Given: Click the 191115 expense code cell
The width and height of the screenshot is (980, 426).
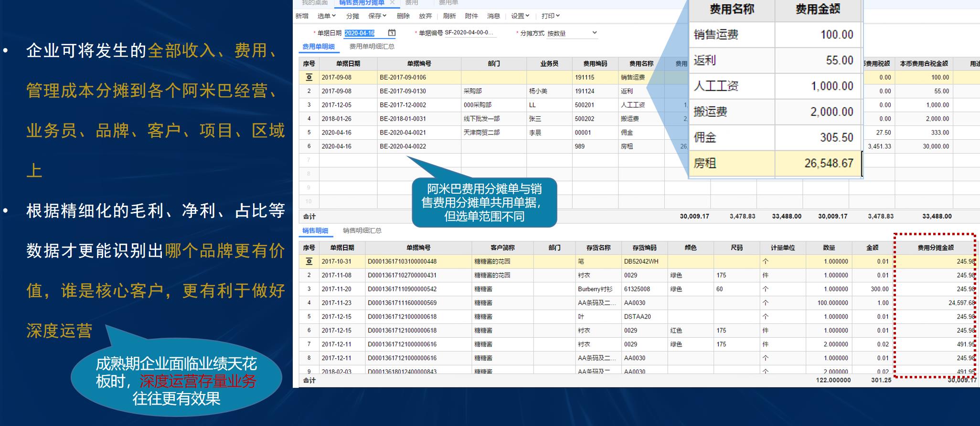Looking at the screenshot, I should coord(595,77).
